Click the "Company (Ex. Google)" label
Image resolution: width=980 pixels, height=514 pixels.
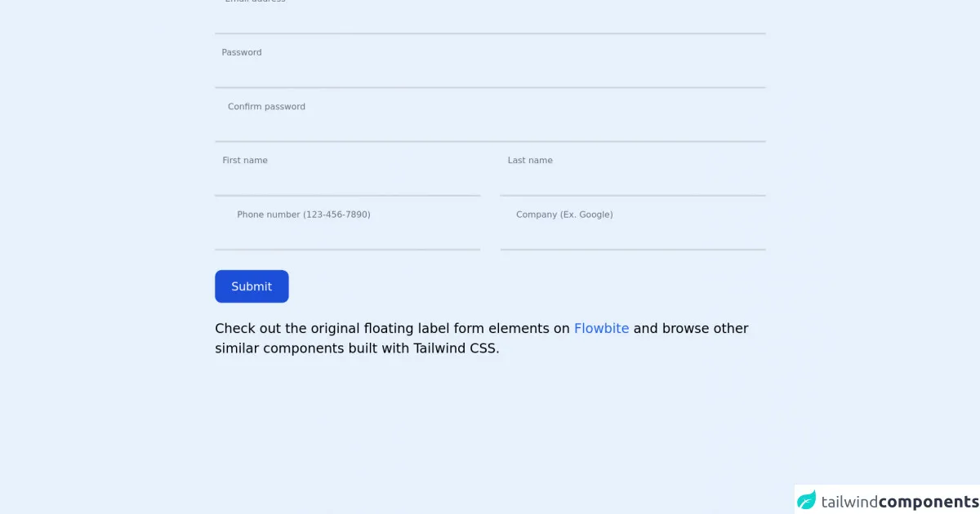tap(564, 215)
